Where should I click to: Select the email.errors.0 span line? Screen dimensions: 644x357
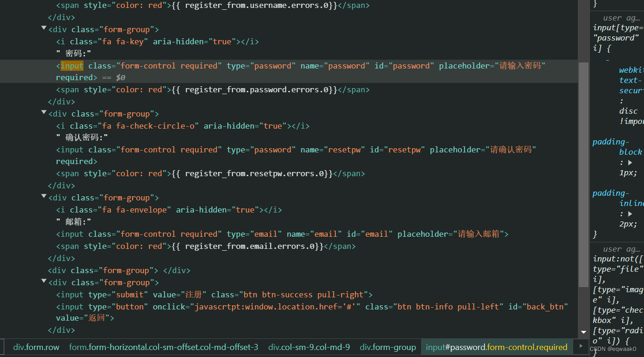(x=206, y=246)
